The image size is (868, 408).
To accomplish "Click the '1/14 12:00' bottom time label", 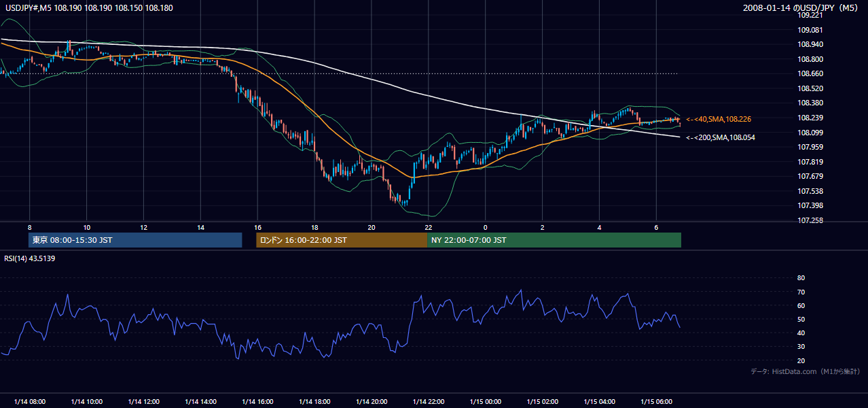I will [x=143, y=402].
